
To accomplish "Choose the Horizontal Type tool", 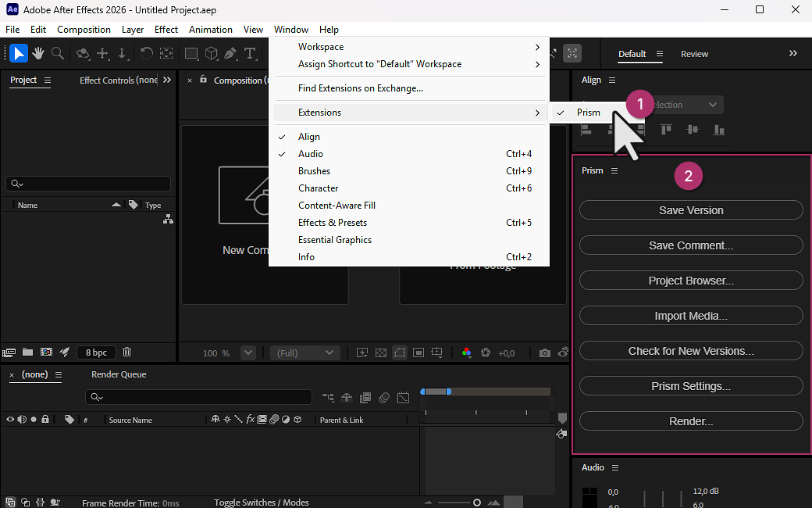I will tap(250, 53).
